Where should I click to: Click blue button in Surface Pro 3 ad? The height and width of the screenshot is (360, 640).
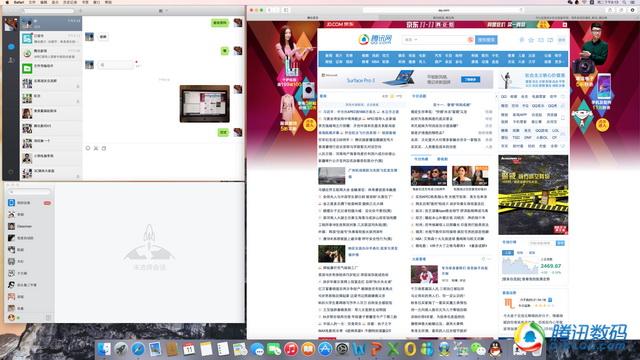(x=470, y=79)
